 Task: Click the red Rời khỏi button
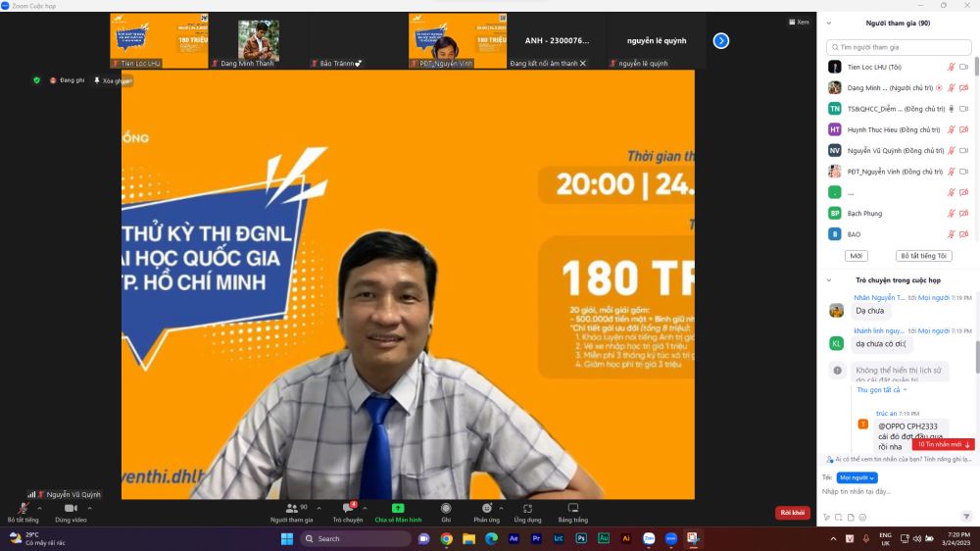point(792,512)
